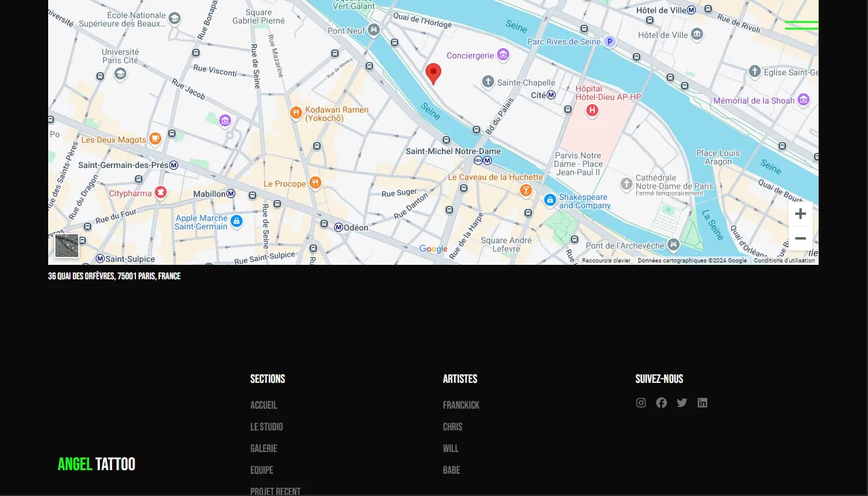Click the Église Saint-Gervais church marker
Screen dimensions: 868x496
pyautogui.click(x=755, y=72)
